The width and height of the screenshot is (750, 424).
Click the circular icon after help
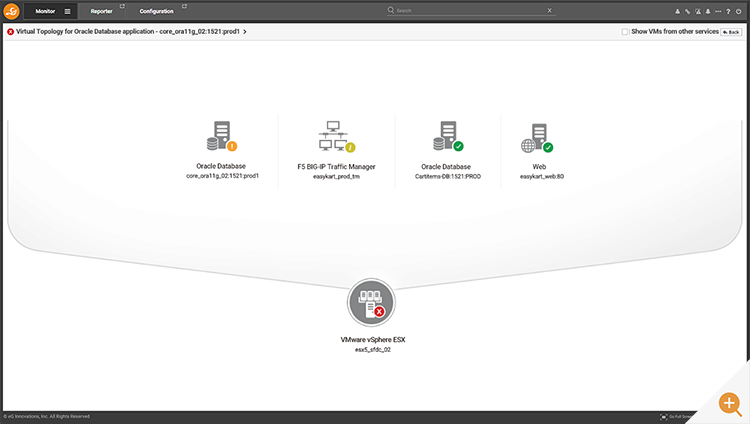click(x=739, y=11)
